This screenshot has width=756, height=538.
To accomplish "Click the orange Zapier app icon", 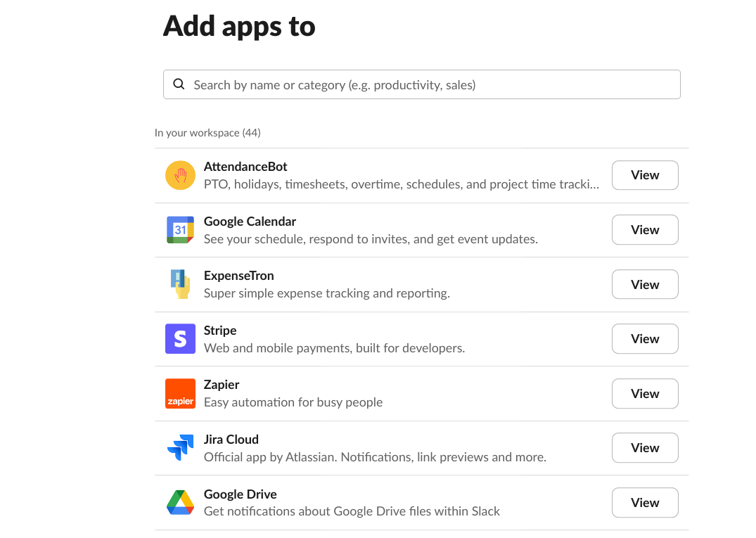I will [x=180, y=394].
